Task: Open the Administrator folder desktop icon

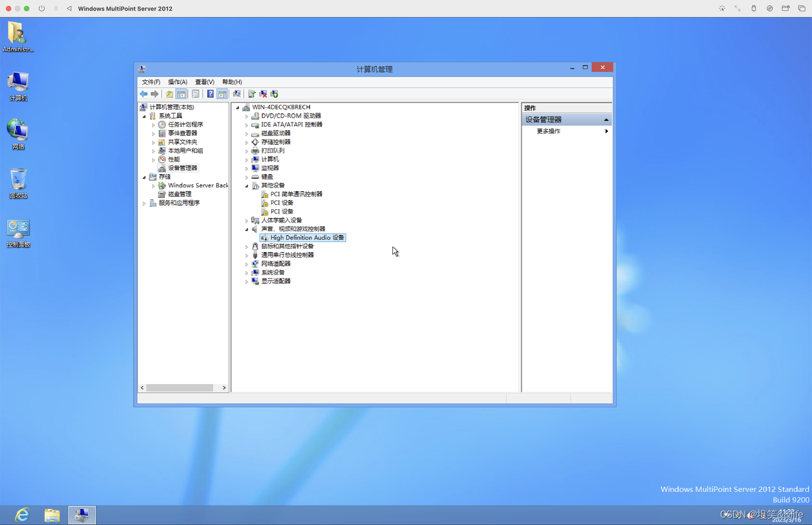Action: pyautogui.click(x=18, y=37)
